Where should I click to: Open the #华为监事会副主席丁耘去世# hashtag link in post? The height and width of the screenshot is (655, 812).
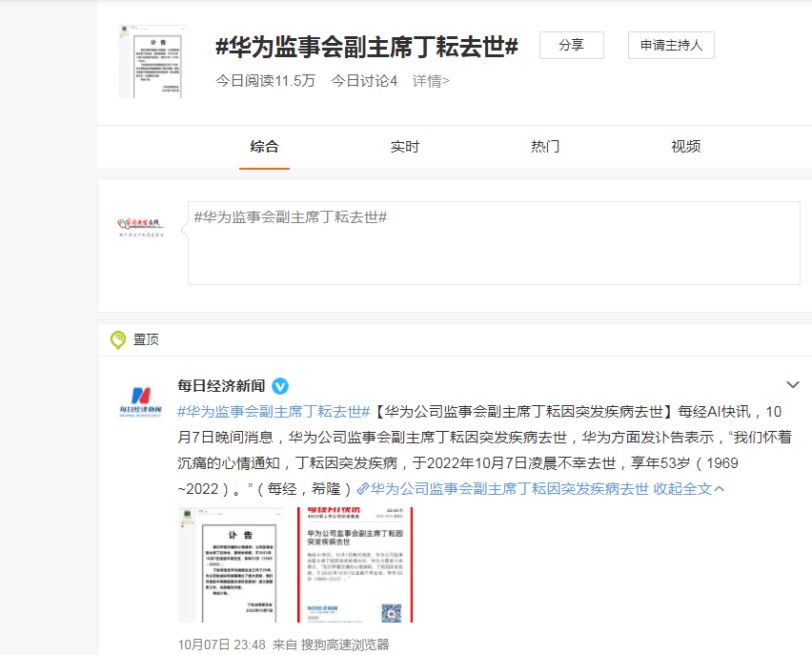[274, 412]
